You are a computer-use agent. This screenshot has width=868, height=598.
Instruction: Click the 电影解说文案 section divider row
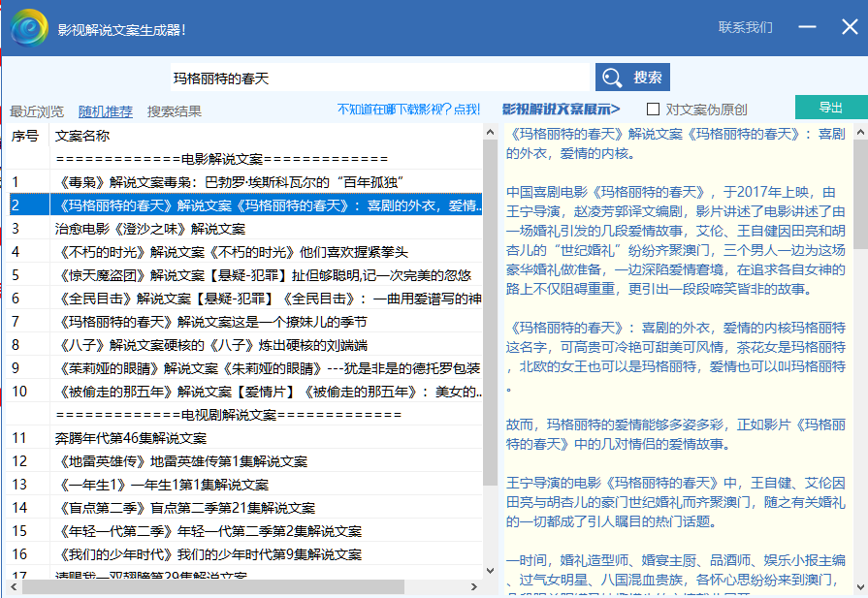pos(245,159)
